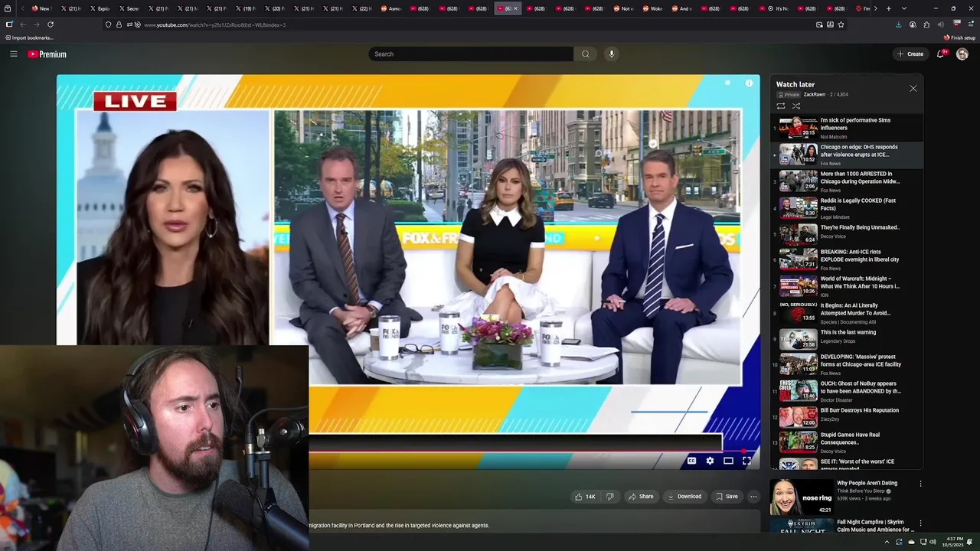The image size is (980, 551).
Task: Open the taskbar volume speaker icon
Action: (934, 542)
